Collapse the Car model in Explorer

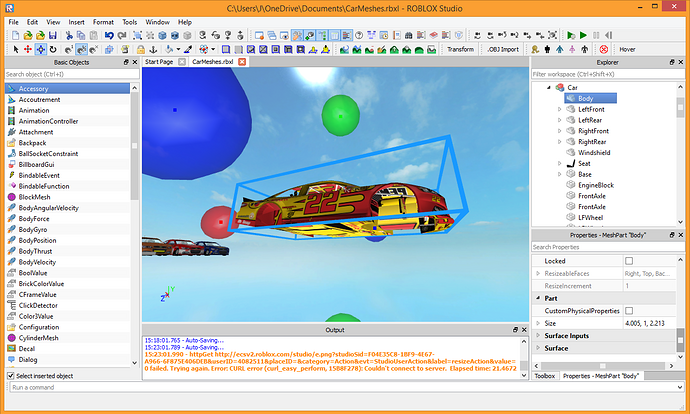pyautogui.click(x=548, y=87)
